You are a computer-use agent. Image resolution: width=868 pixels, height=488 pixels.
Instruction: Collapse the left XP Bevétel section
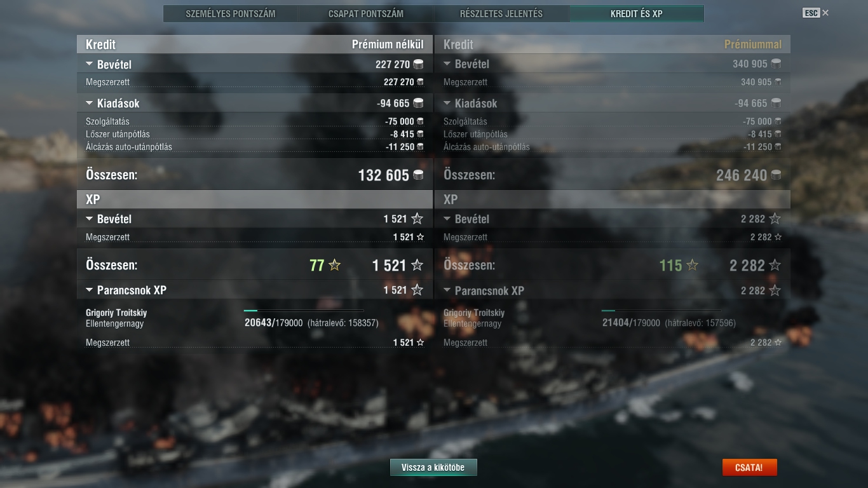tap(89, 219)
